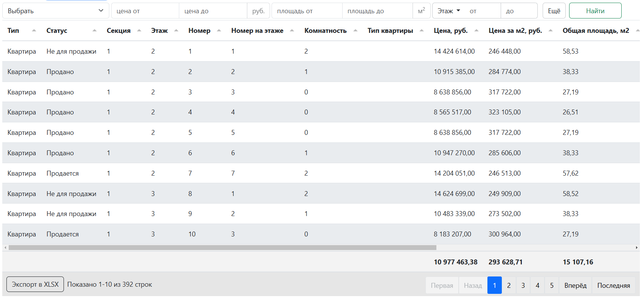Expand the Этаж filter dropdown
The height and width of the screenshot is (298, 644).
pyautogui.click(x=449, y=11)
